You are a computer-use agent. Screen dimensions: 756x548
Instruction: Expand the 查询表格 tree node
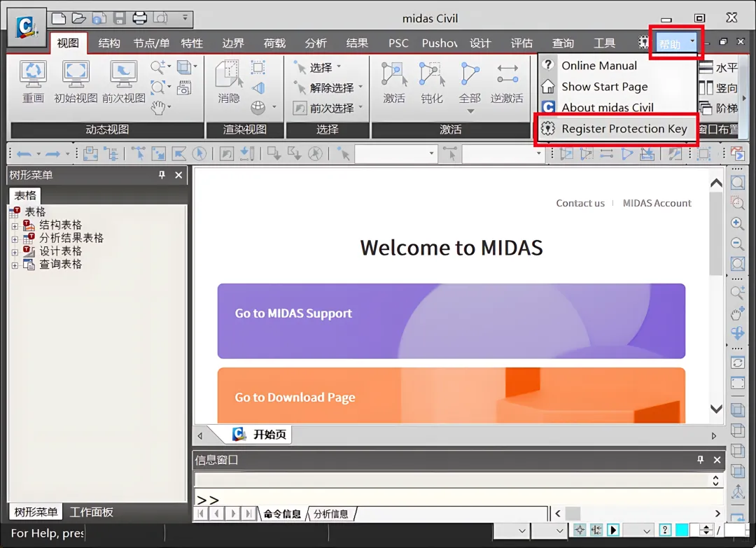(15, 265)
